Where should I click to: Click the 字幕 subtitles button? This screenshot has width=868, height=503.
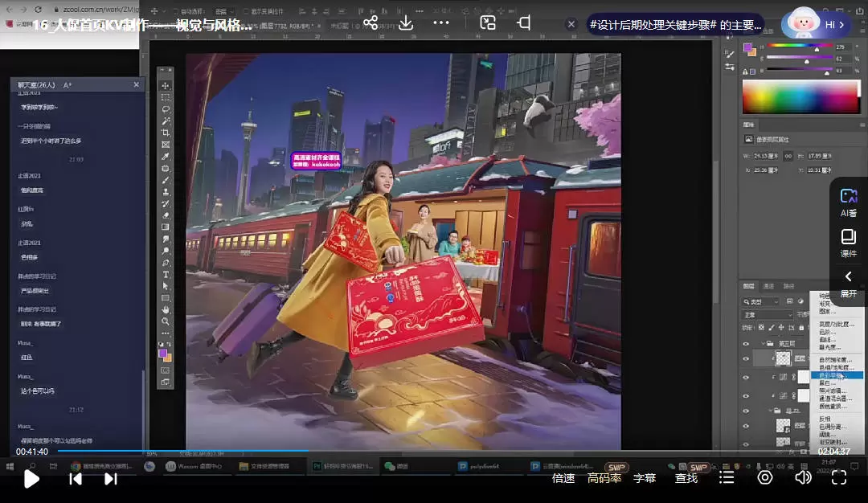click(645, 478)
